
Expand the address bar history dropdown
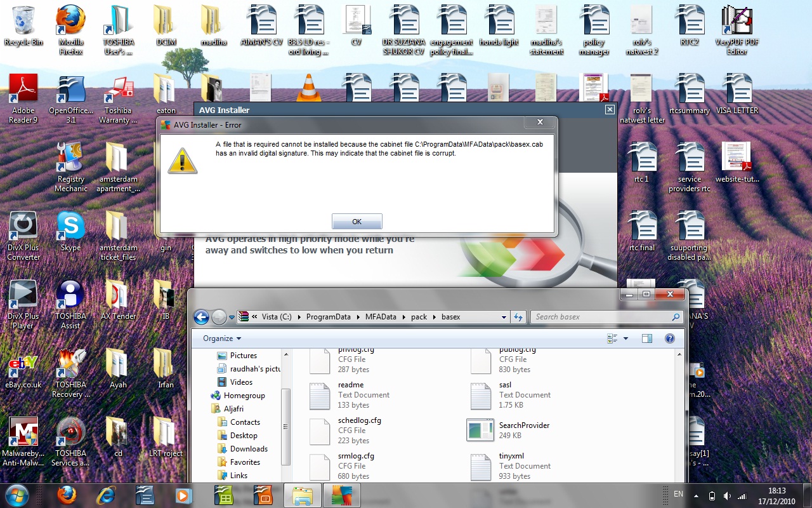(504, 317)
